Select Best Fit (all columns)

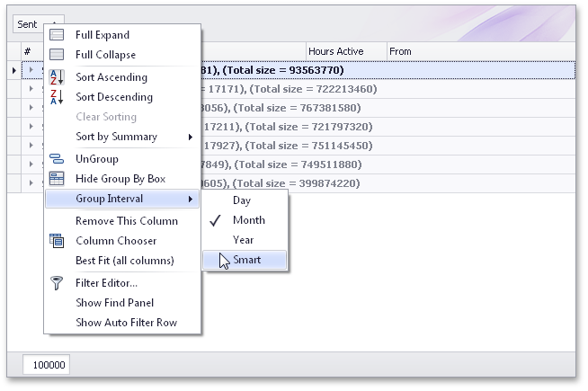tap(124, 261)
